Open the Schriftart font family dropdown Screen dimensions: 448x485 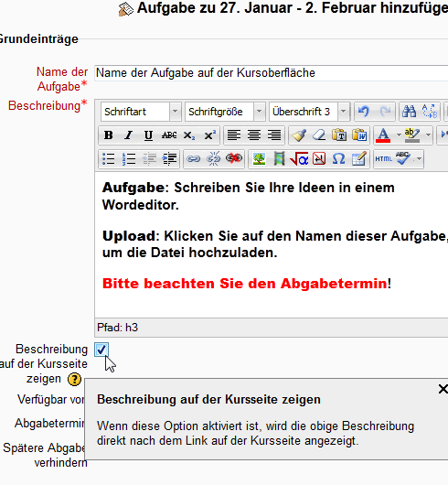[141, 112]
